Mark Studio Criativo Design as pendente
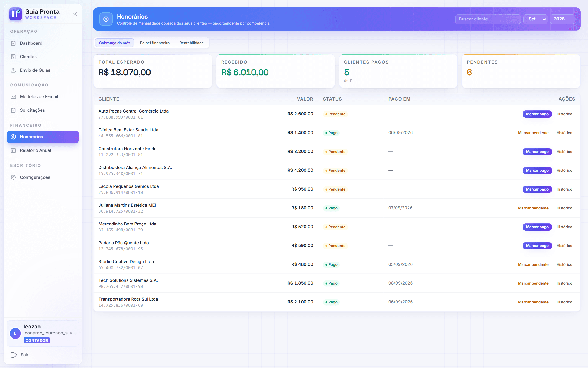The width and height of the screenshot is (588, 368). [x=533, y=264]
